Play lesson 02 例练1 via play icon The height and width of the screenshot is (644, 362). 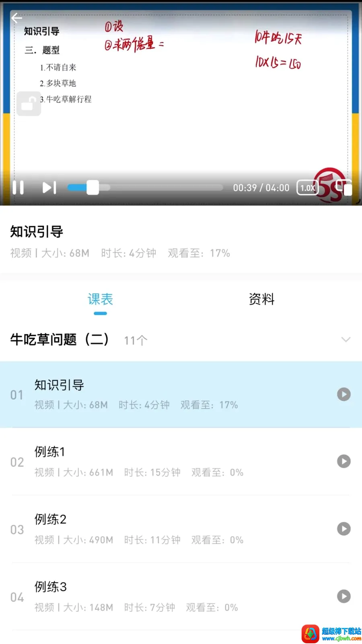pyautogui.click(x=344, y=461)
